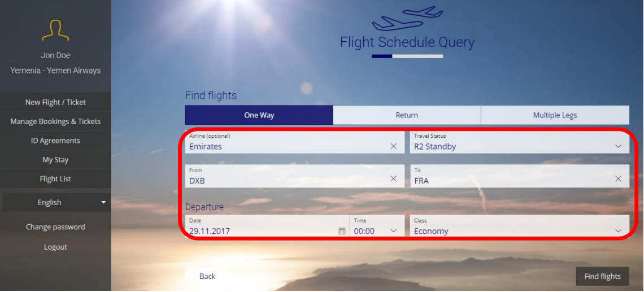This screenshot has height=292, width=644.
Task: Clear the FRA destination airport
Action: [x=618, y=178]
